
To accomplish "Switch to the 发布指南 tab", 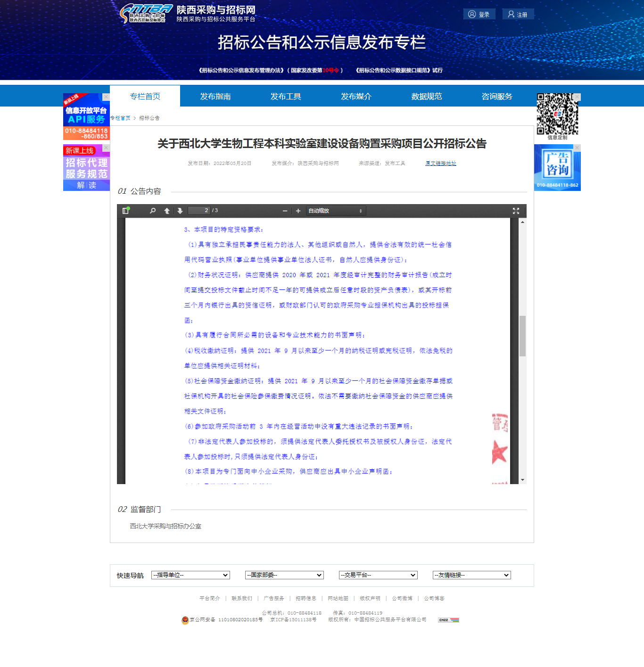I will (215, 96).
